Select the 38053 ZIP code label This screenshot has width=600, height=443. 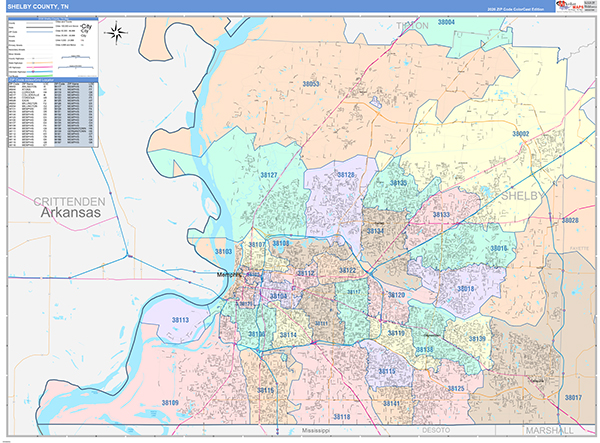(310, 85)
